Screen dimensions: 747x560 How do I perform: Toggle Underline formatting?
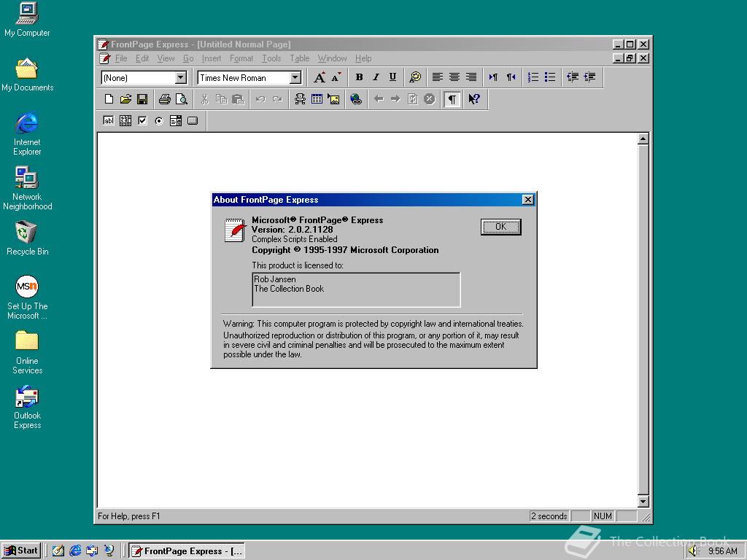click(392, 77)
